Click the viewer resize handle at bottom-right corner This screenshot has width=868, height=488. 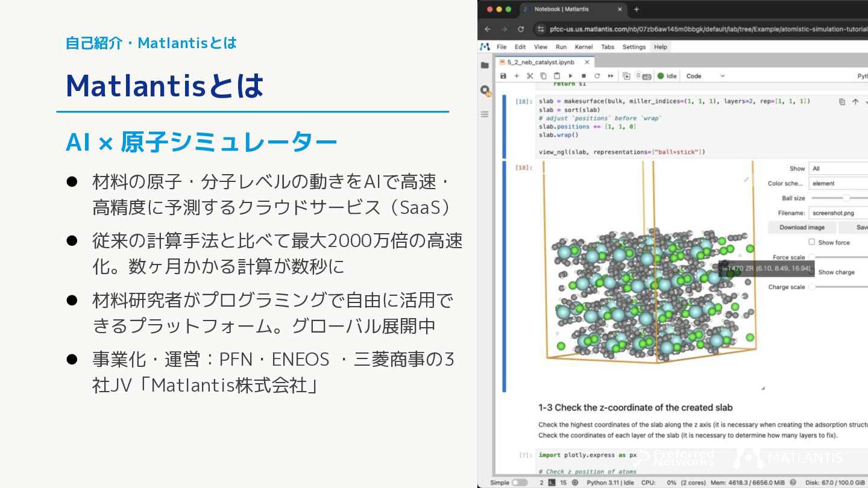point(763,389)
